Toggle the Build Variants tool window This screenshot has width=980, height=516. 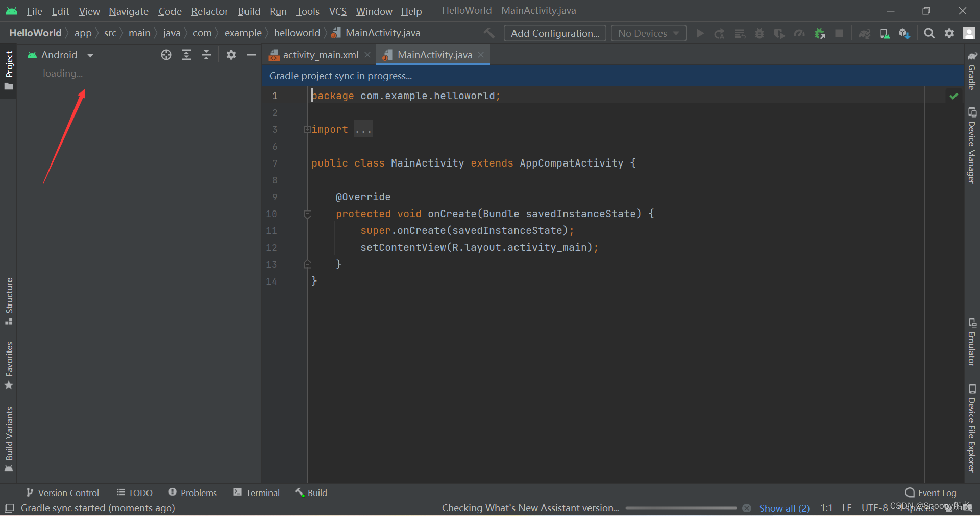(9, 439)
